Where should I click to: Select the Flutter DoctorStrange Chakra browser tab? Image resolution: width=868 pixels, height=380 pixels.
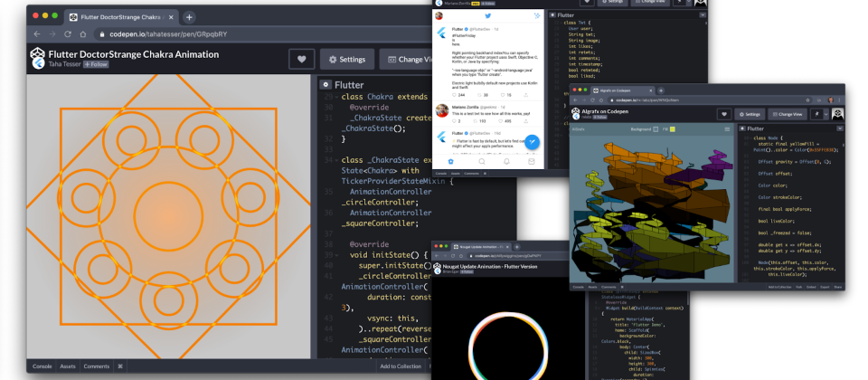[x=120, y=17]
